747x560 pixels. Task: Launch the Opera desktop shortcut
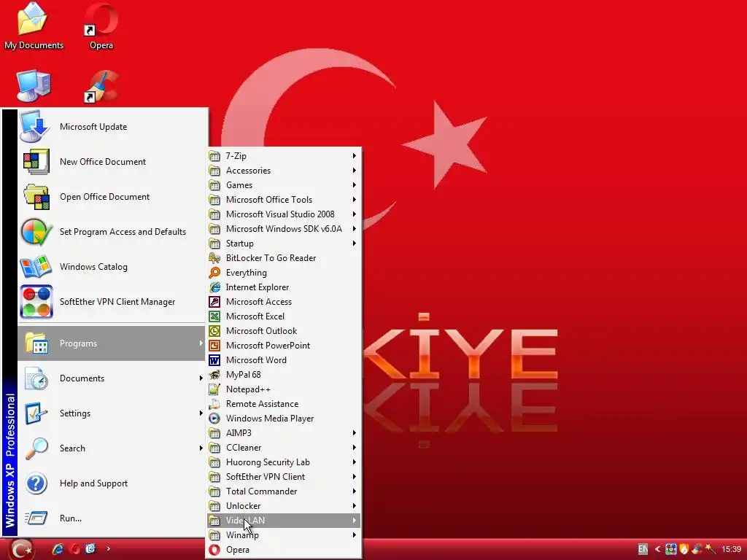pos(101,26)
